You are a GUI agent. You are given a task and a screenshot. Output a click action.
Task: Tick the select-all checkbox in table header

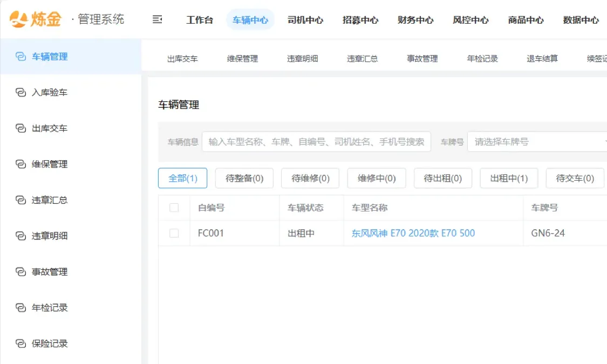(x=174, y=208)
